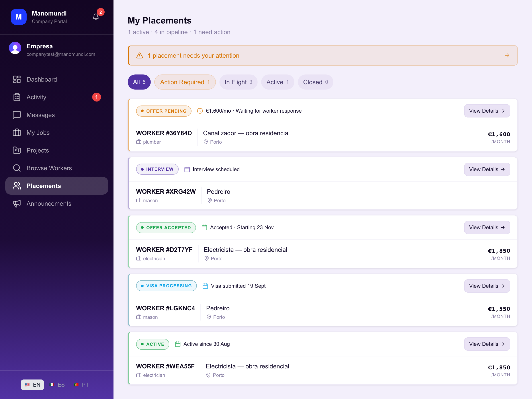Click the attention banner warning triangle
This screenshot has height=399, width=532.
(140, 56)
